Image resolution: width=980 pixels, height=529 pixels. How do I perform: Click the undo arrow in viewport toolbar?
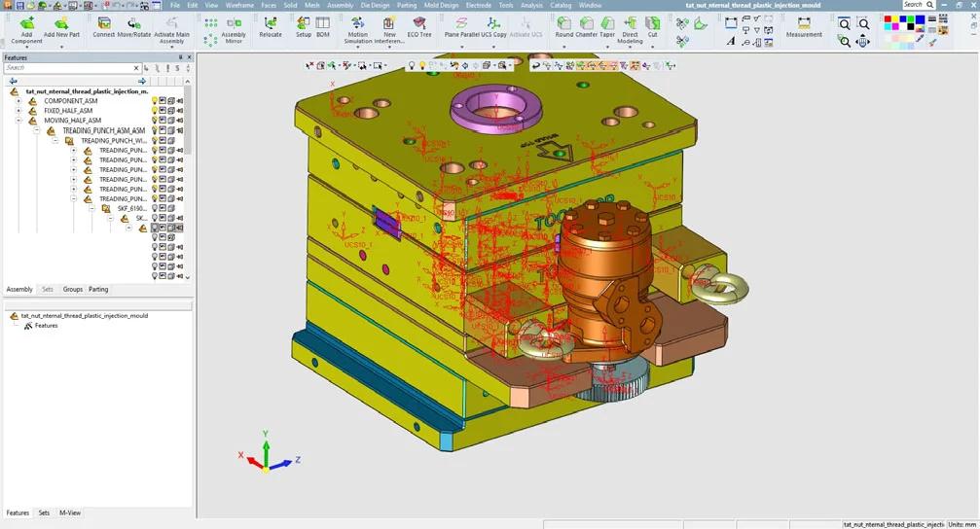pyautogui.click(x=535, y=65)
